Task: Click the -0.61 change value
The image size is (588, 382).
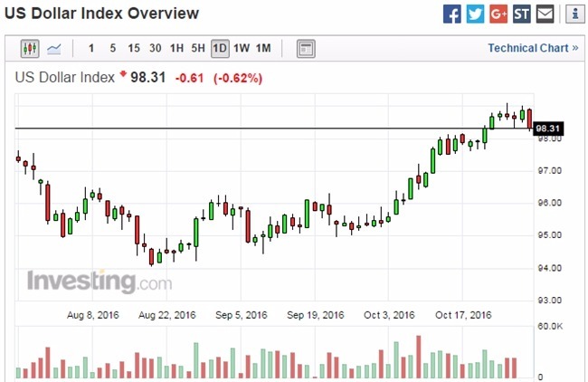Action: point(189,78)
